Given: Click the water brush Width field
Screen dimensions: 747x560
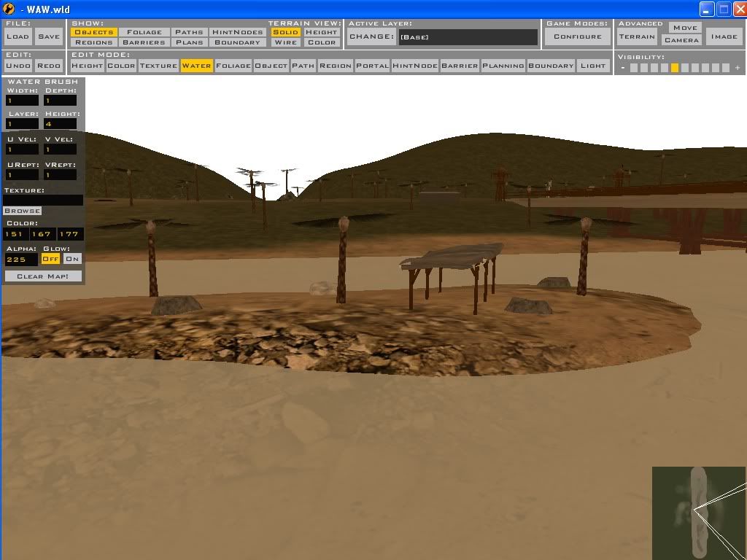Looking at the screenshot, I should pyautogui.click(x=22, y=101).
